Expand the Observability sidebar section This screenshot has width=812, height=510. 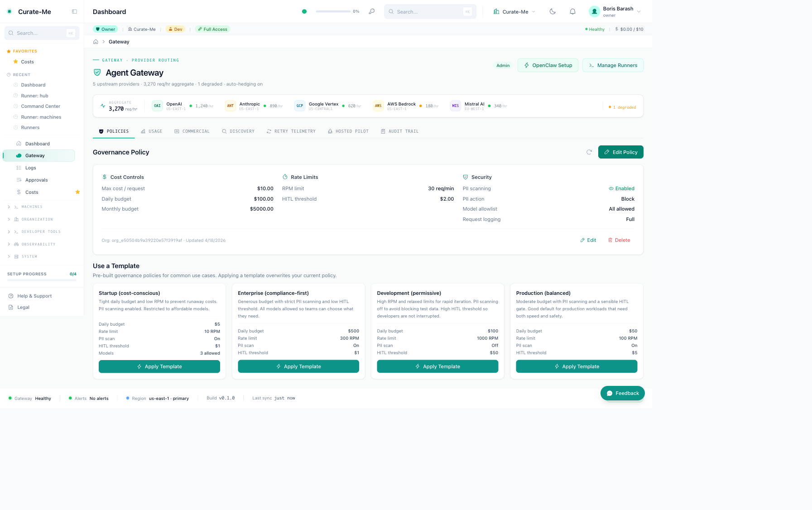click(38, 244)
